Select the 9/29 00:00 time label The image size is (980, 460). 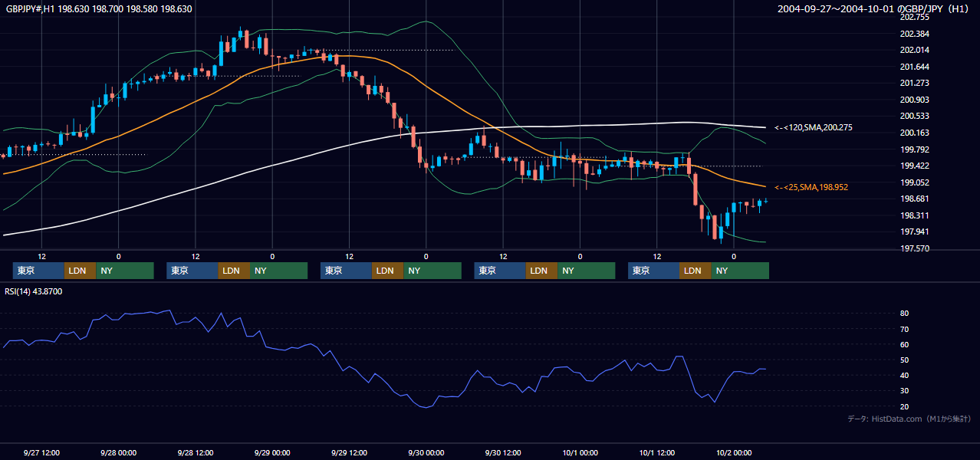272,452
